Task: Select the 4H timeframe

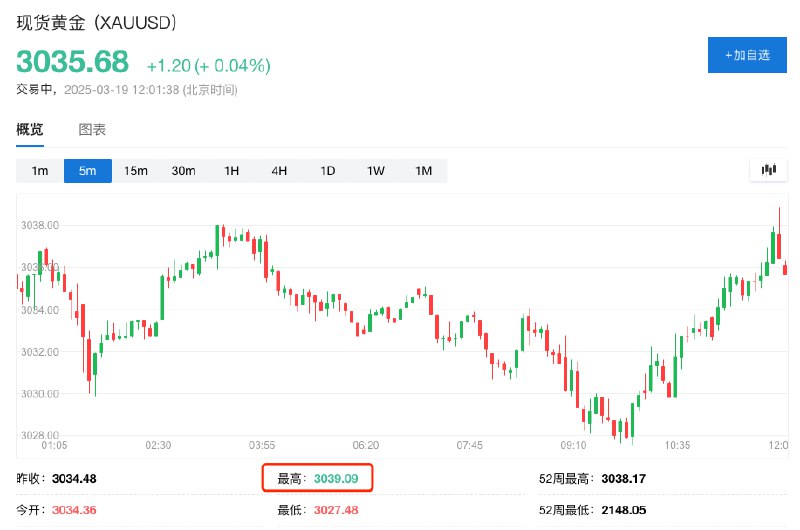Action: tap(279, 171)
